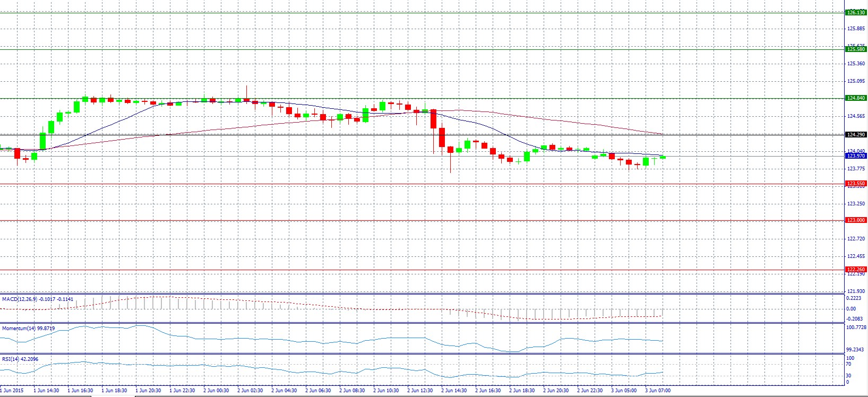Click the 123.775 price scale value
The image size is (868, 397).
tap(856, 169)
